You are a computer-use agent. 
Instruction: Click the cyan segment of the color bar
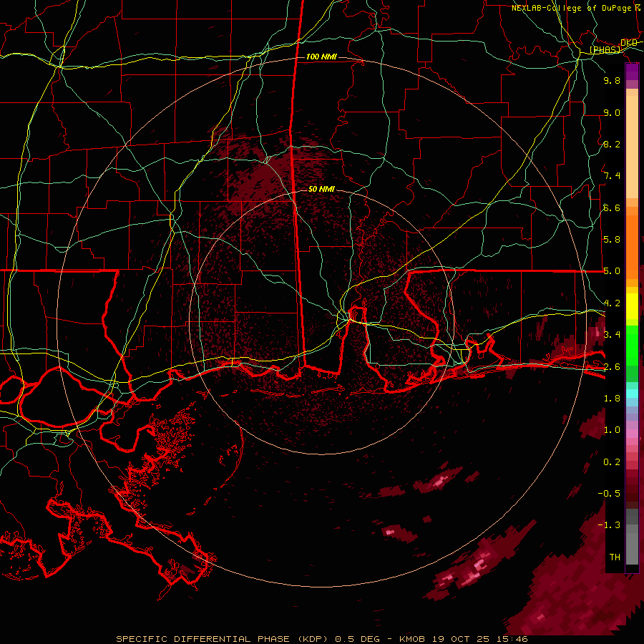coord(632,394)
